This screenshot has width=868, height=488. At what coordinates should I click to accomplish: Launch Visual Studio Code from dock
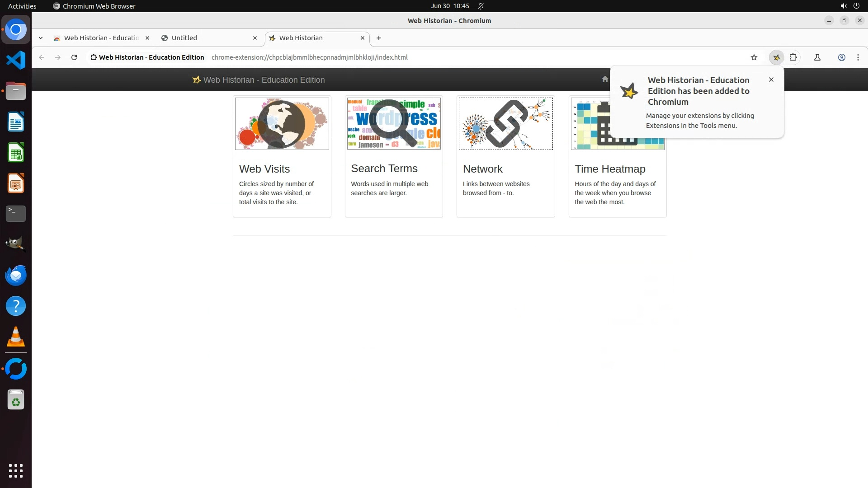point(16,60)
